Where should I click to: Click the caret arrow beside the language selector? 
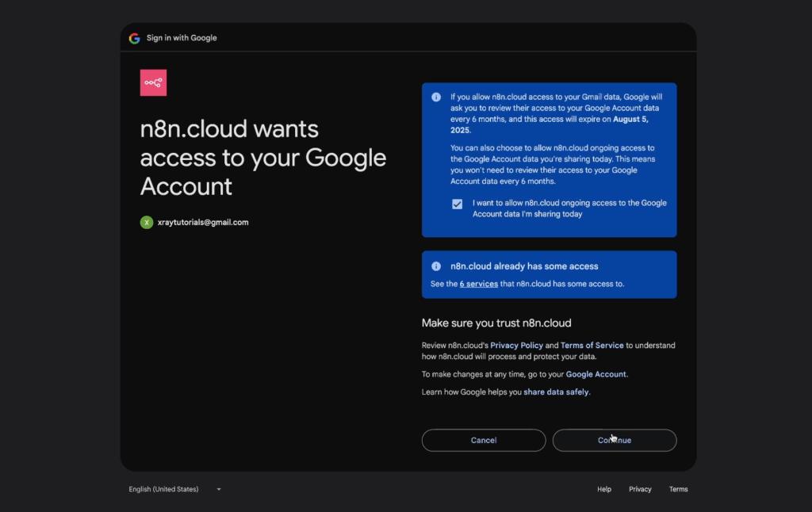(x=219, y=489)
